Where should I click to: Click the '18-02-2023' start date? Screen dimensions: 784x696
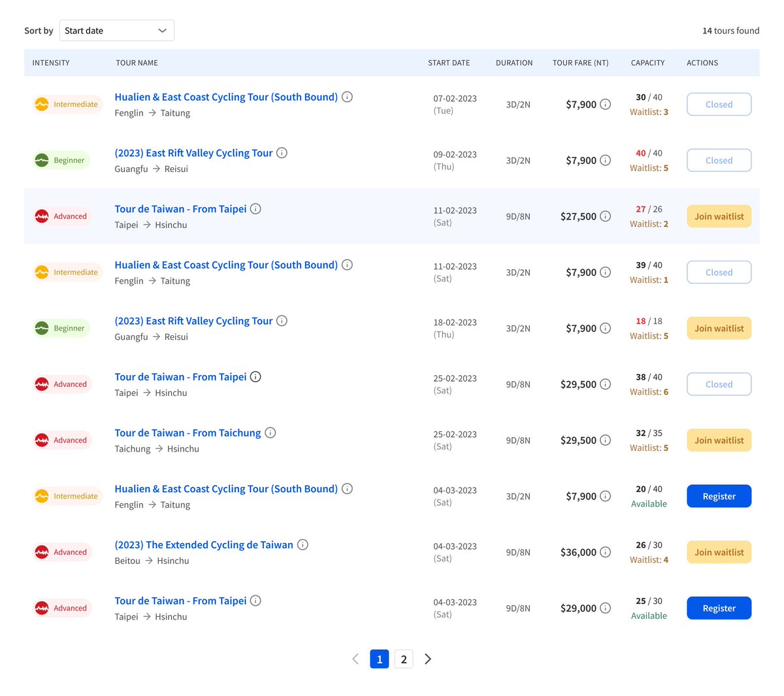pos(455,322)
